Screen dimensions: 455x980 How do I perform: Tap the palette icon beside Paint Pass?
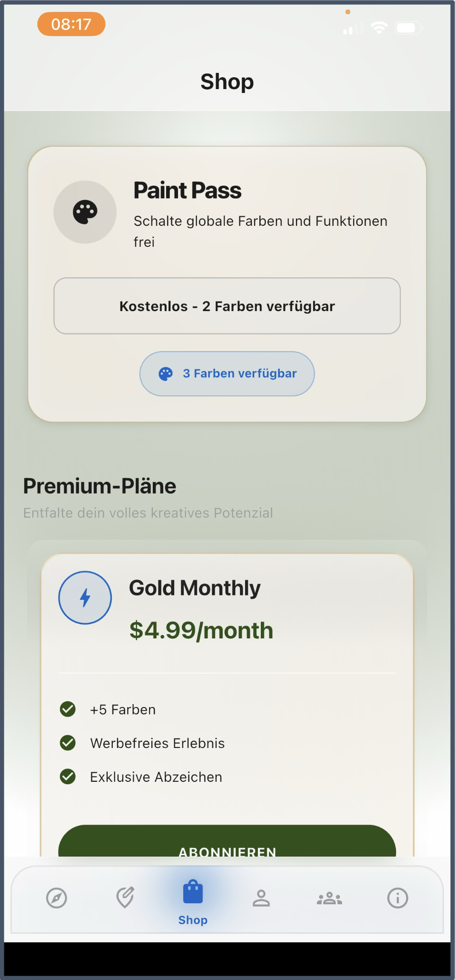[85, 212]
